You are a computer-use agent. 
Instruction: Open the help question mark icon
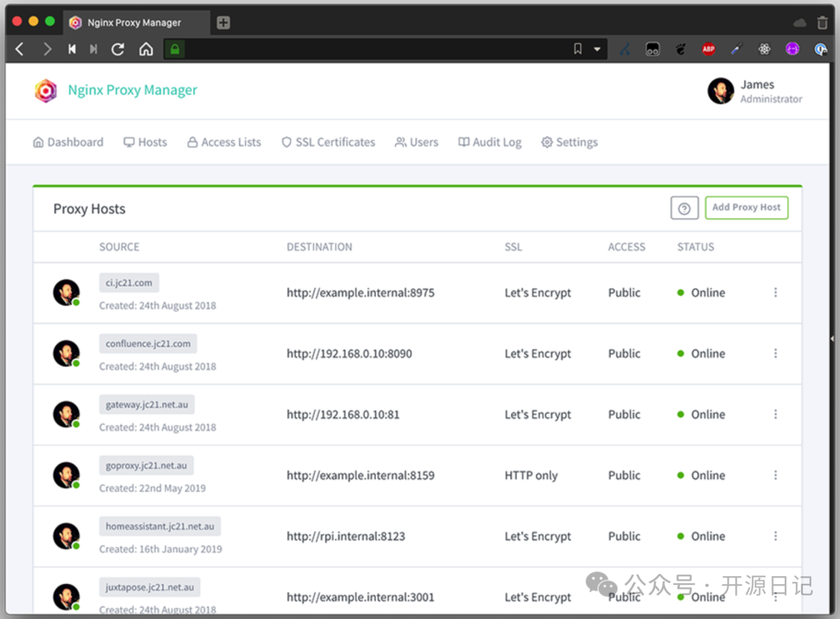684,208
